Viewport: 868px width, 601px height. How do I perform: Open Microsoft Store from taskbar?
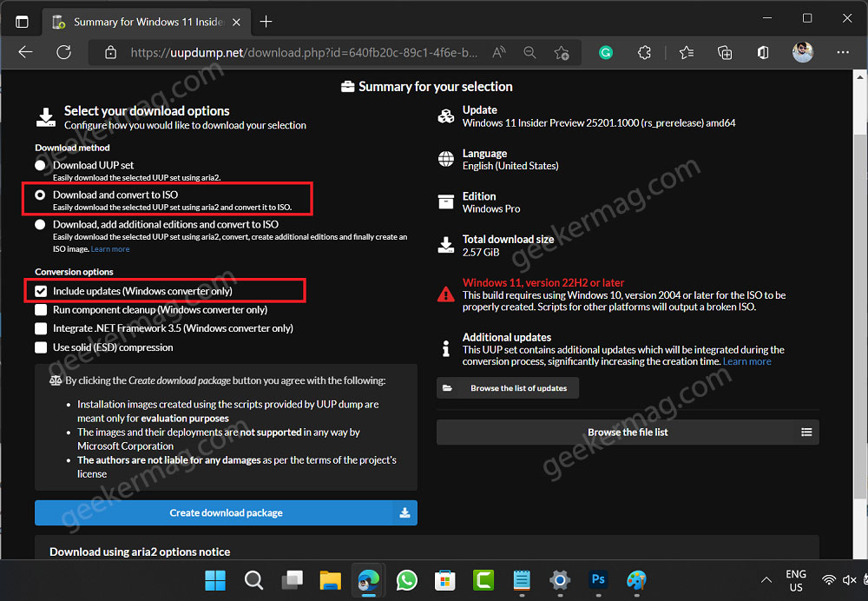click(x=445, y=580)
